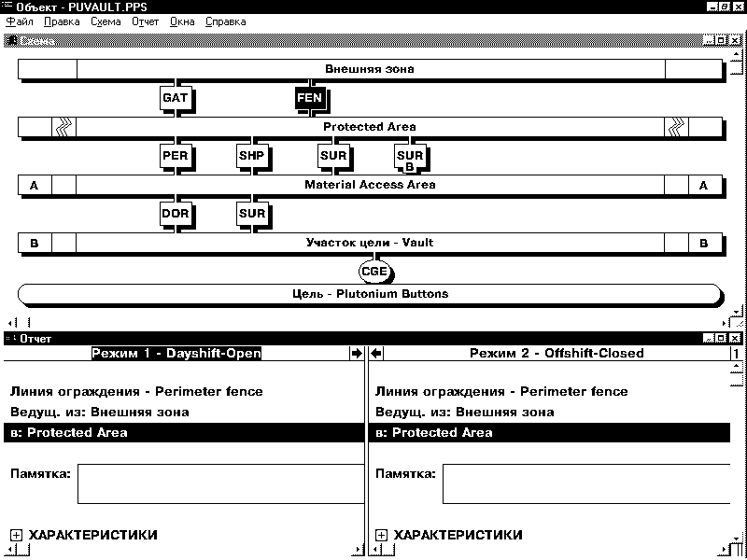Click Памятка field in Dayshift pane
Screen dimensions: 747x560
tap(220, 483)
